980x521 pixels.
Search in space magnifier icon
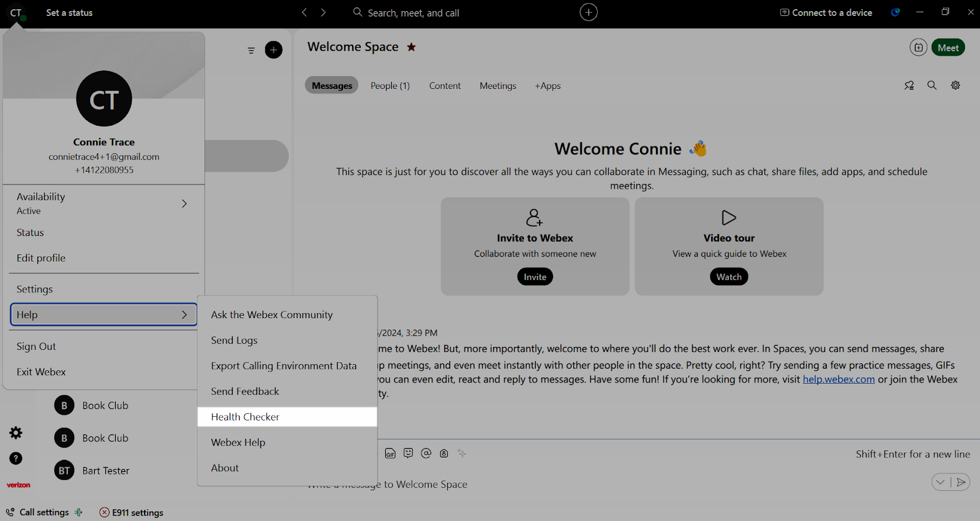tap(932, 86)
